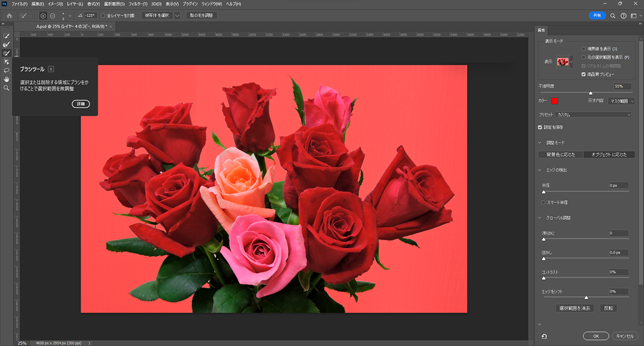Click the red カラー overlay swatch

pyautogui.click(x=555, y=101)
